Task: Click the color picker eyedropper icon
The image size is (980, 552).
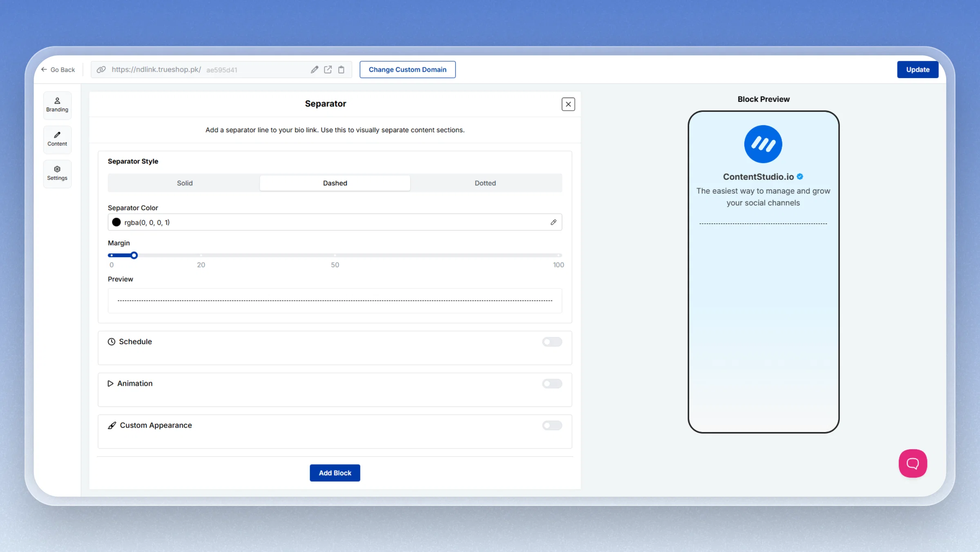Action: coord(553,222)
